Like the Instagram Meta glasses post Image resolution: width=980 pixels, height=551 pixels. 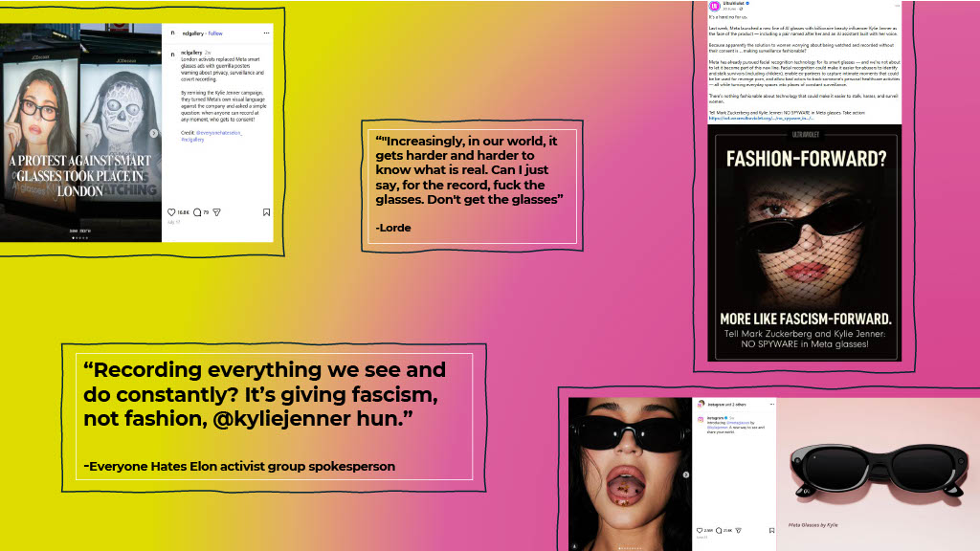click(x=700, y=530)
